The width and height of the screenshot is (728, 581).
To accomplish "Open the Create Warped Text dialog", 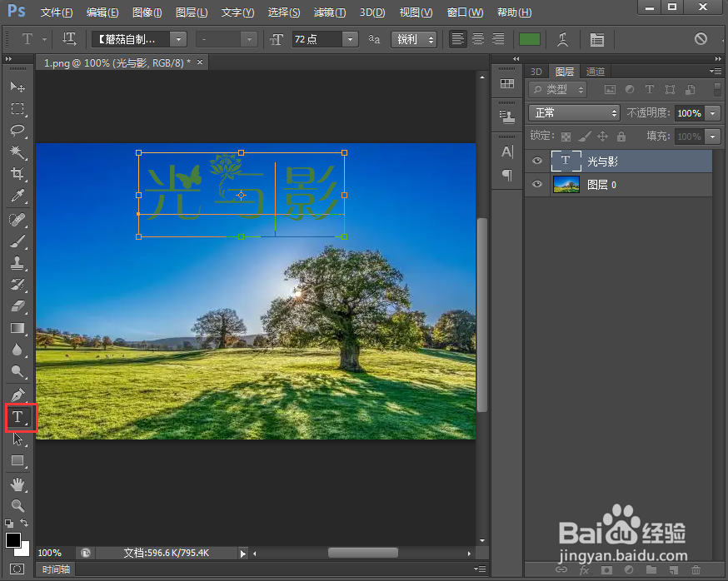I will point(563,39).
